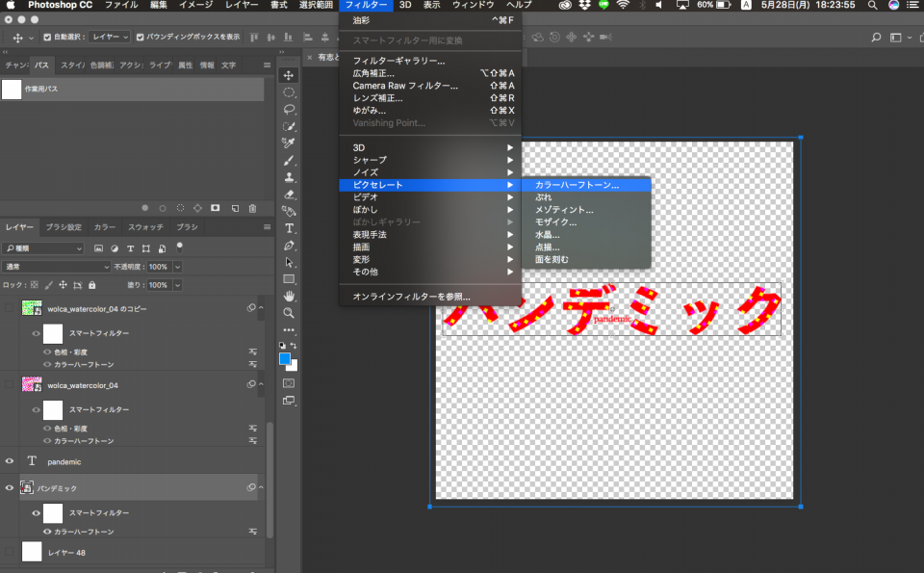
Task: Select the Pen tool
Action: 289,246
